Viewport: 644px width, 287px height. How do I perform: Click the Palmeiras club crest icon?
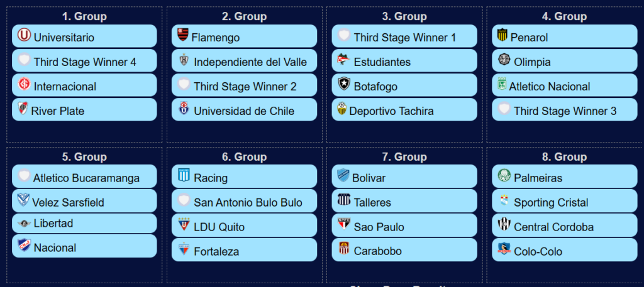coord(504,177)
